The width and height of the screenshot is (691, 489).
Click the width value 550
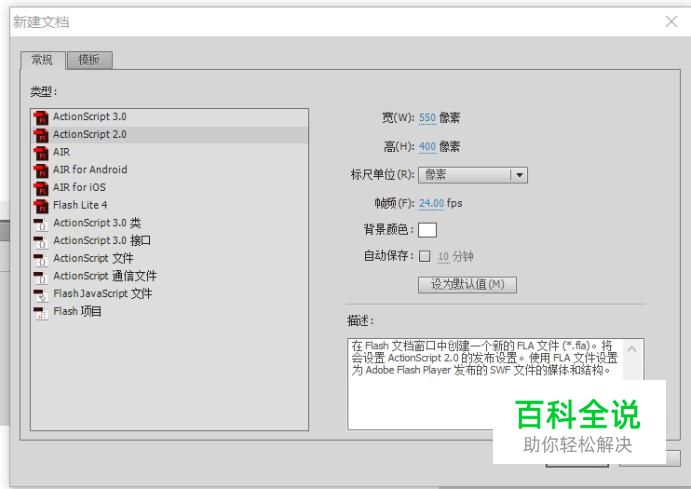(x=427, y=118)
